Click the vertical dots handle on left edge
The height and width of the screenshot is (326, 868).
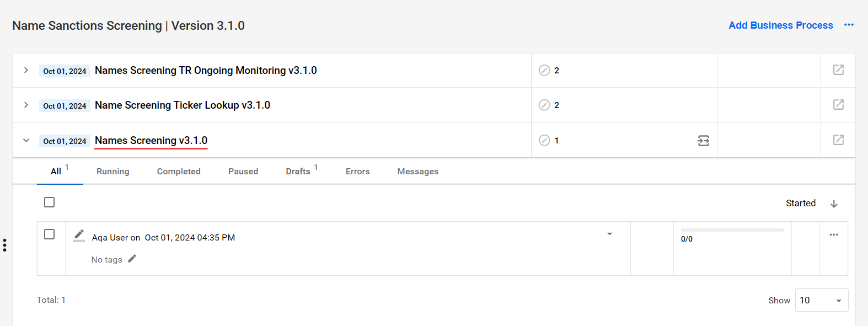tap(4, 245)
